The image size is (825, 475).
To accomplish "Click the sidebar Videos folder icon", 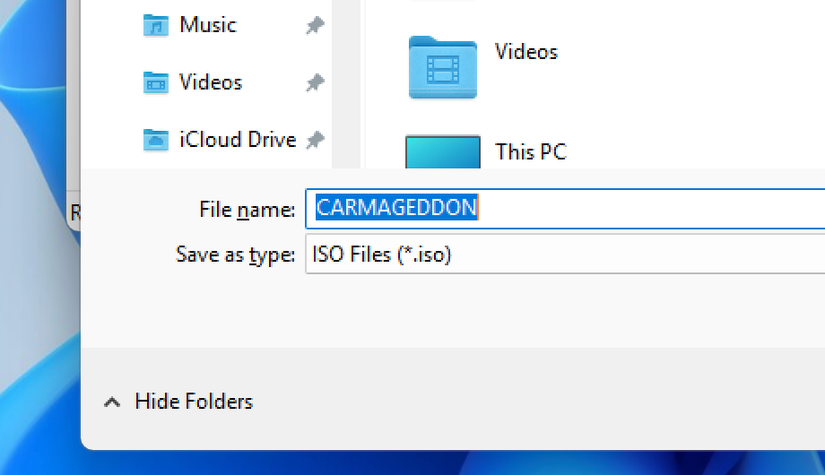I will click(x=155, y=82).
